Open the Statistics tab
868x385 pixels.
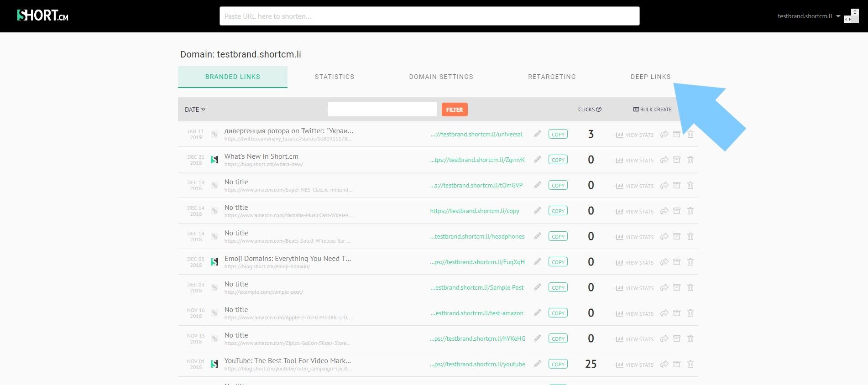(x=335, y=77)
